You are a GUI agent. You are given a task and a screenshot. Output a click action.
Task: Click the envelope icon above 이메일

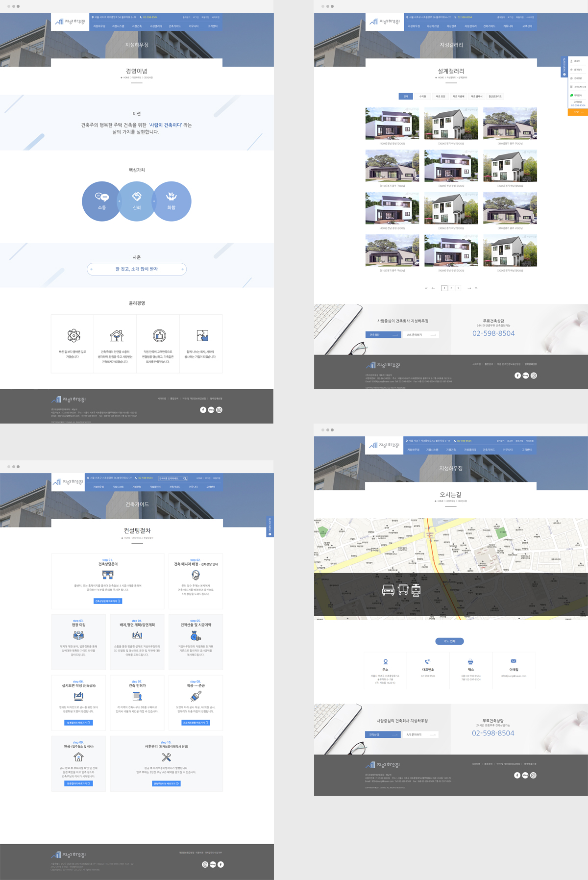coord(513,661)
